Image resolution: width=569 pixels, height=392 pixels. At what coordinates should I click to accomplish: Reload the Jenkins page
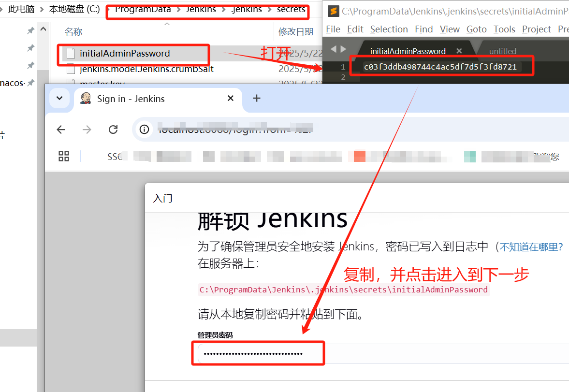[x=113, y=130]
